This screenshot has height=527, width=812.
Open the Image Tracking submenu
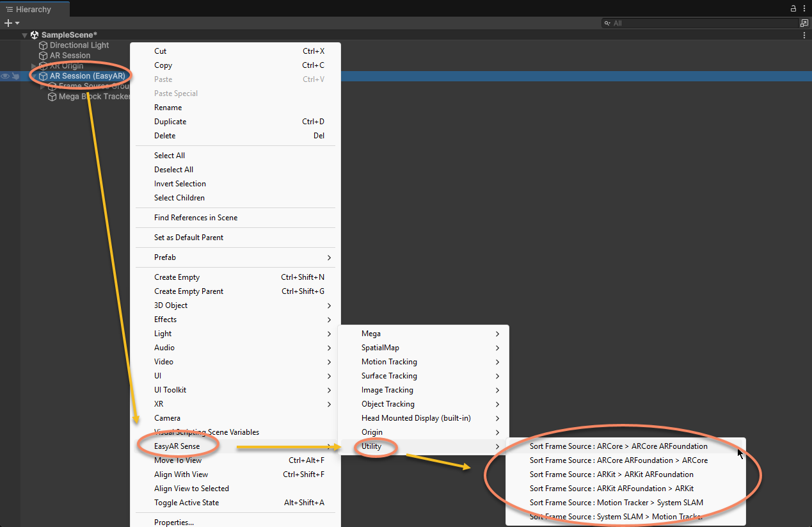423,390
